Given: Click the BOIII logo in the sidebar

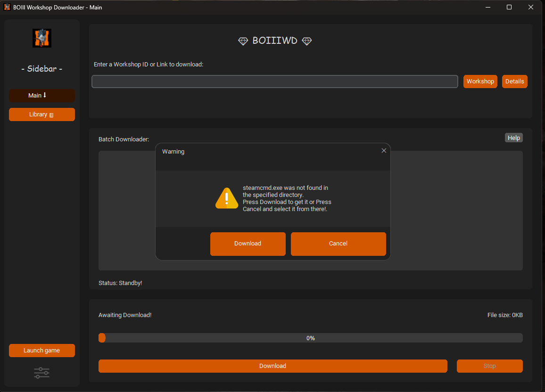Looking at the screenshot, I should [41, 38].
